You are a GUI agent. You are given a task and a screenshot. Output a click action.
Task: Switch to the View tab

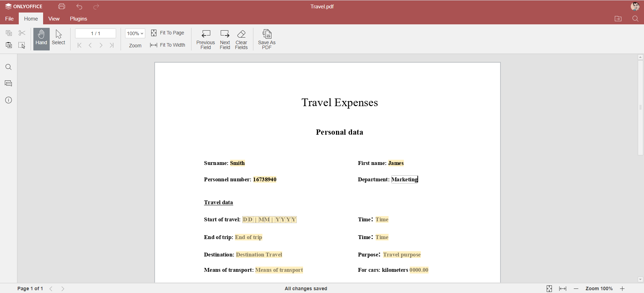click(54, 19)
